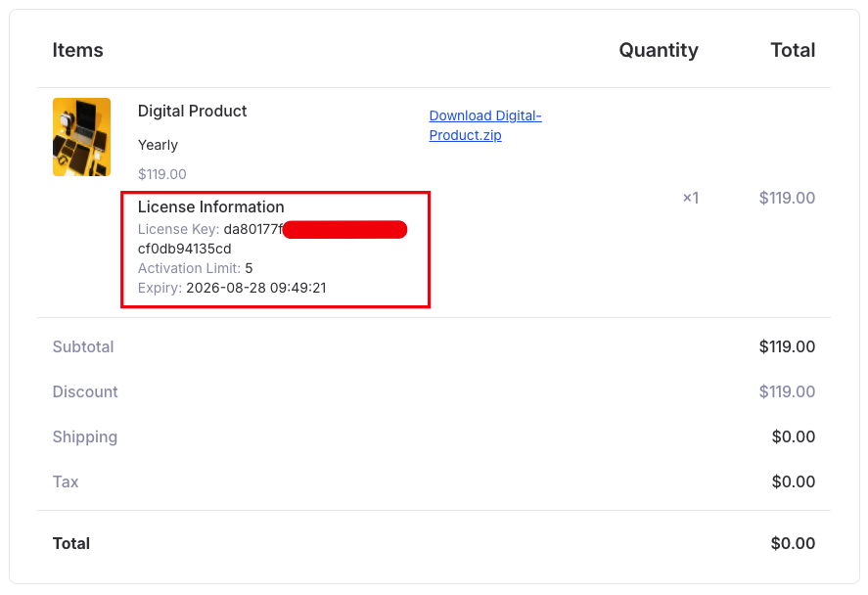Click the Quantity column header

coord(658,50)
